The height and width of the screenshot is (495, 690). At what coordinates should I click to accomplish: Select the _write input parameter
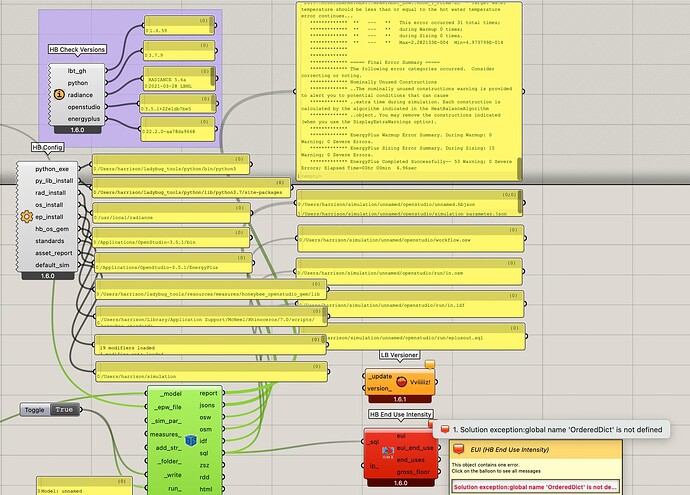click(172, 475)
